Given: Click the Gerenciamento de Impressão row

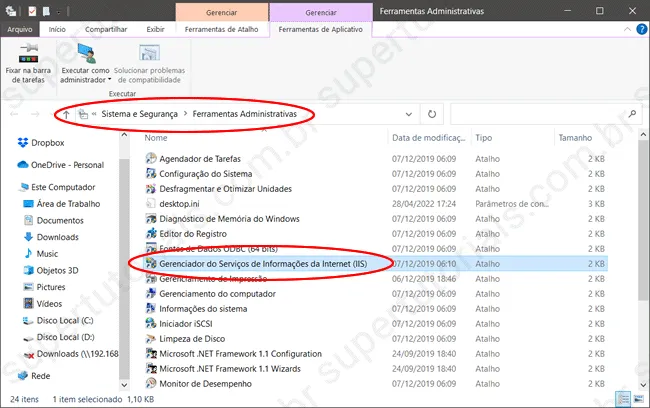Looking at the screenshot, I should pos(375,279).
